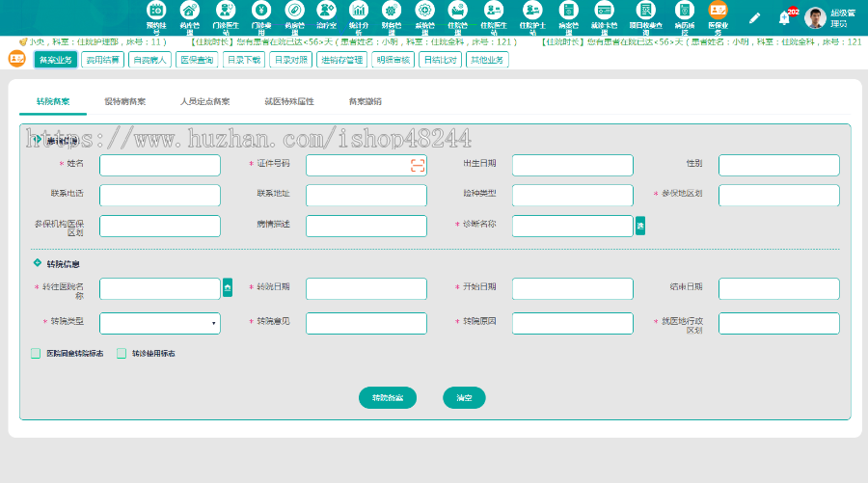The image size is (868, 483).
Task: Open the 药房管理 pharmacy management module
Action: point(294,17)
